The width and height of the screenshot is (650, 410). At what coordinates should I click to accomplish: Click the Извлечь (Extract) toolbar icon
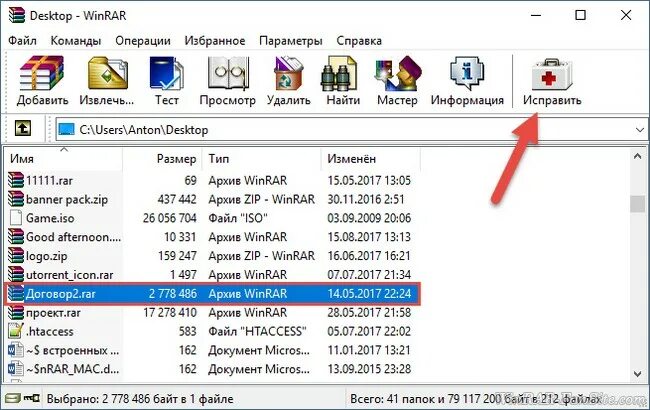(x=107, y=73)
